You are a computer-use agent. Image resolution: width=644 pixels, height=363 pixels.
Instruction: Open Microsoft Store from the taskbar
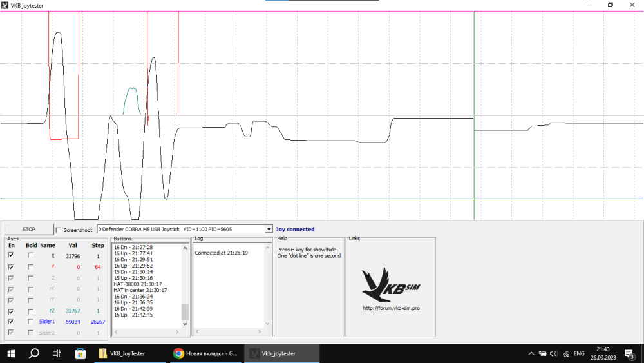tap(80, 353)
